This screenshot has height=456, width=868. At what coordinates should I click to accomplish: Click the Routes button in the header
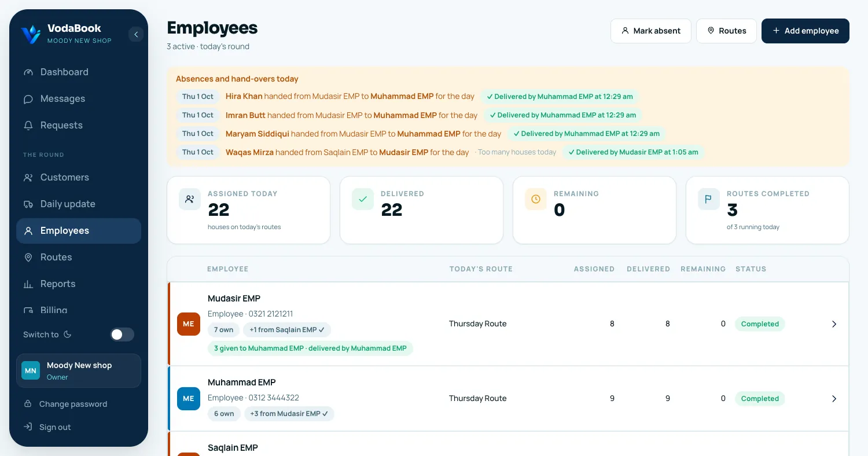point(726,31)
